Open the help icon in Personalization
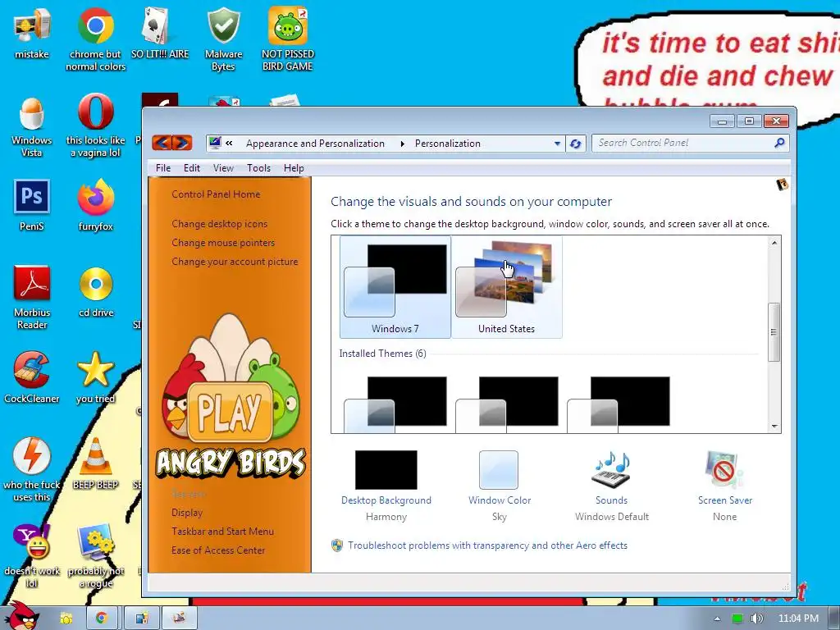 pos(782,185)
